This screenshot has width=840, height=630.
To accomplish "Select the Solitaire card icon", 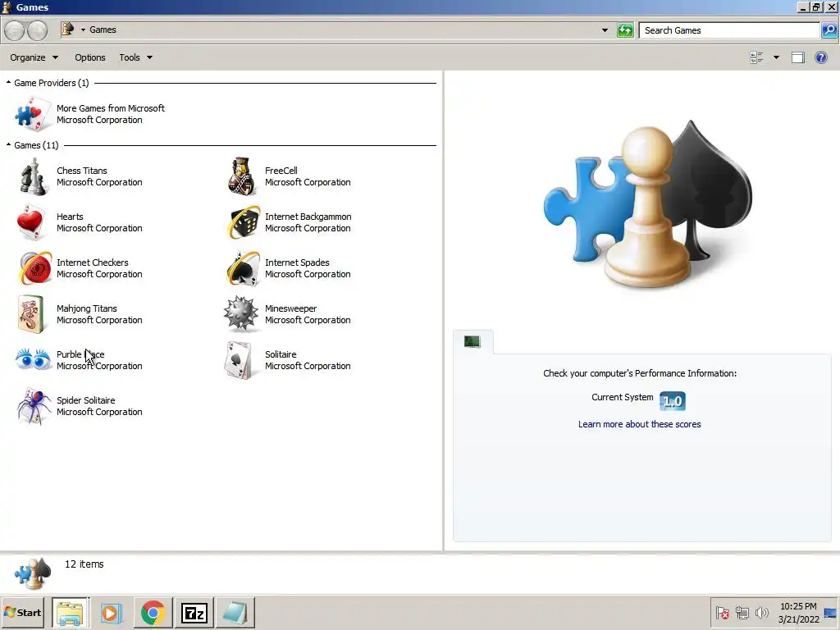I will click(239, 360).
